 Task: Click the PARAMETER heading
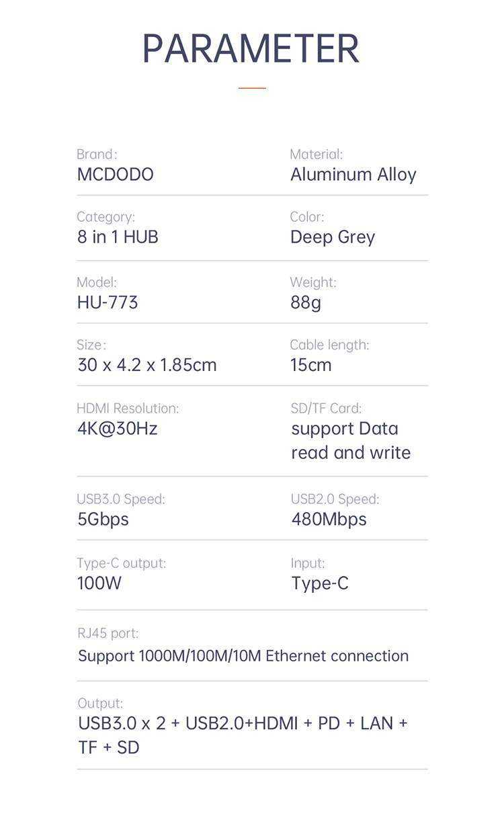point(251,48)
